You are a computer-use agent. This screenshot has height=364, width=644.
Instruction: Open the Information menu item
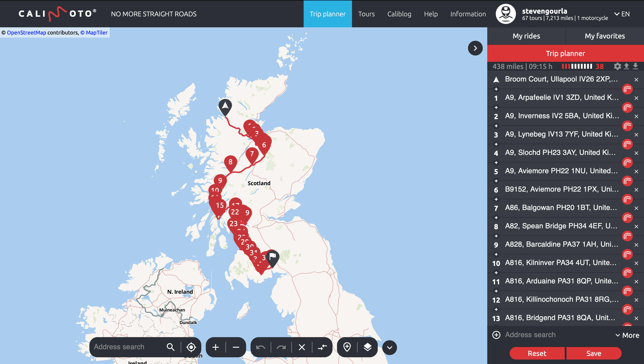coord(468,14)
